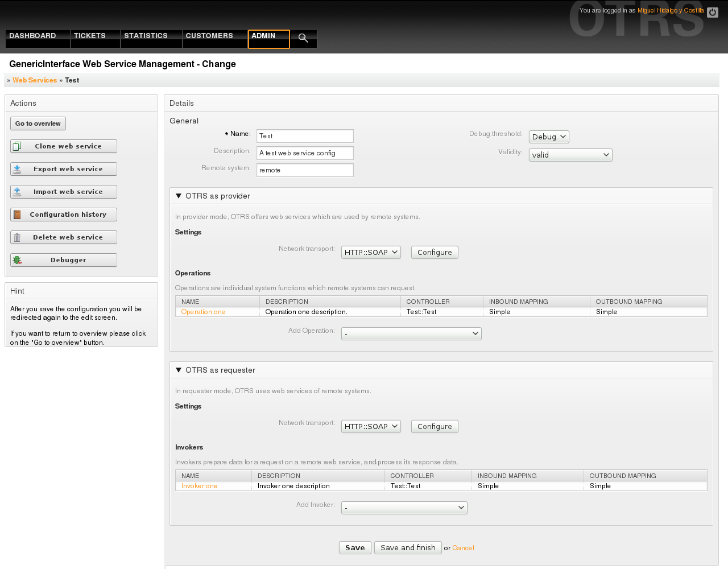Image resolution: width=728 pixels, height=569 pixels.
Task: Open Configuration history via its book icon
Action: tap(17, 215)
